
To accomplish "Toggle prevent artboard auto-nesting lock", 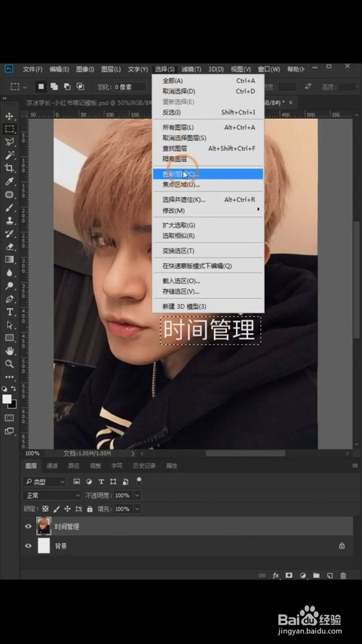I will [x=78, y=509].
